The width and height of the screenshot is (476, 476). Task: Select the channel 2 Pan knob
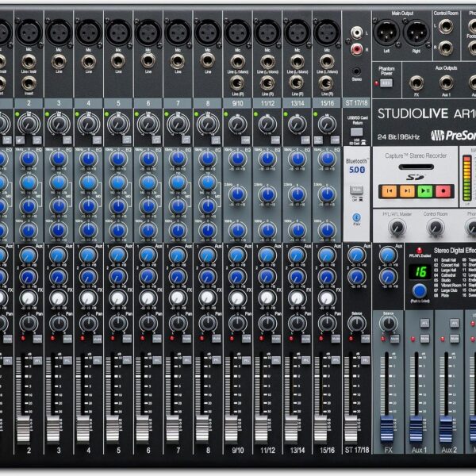(29, 324)
